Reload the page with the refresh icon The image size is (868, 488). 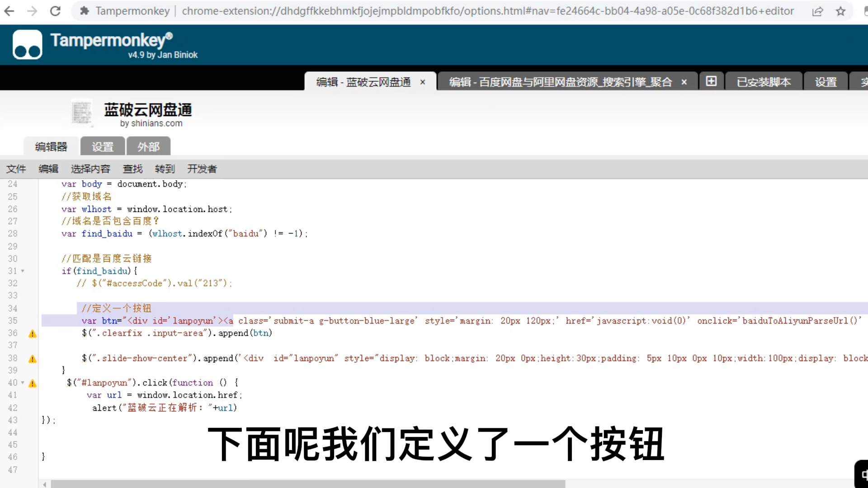[55, 11]
